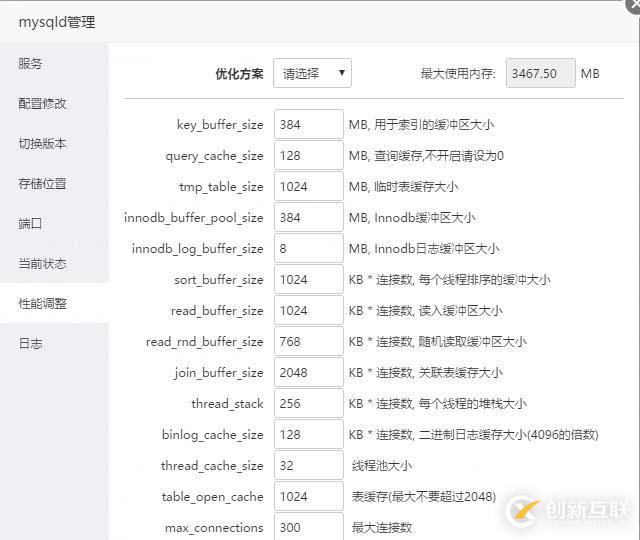This screenshot has width=640, height=540.
Task: Click description 读入缓冲区大小
Action: [x=460, y=311]
